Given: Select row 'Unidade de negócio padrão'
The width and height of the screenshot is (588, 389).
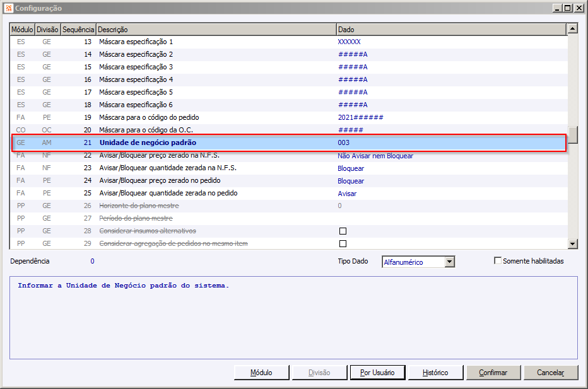Looking at the screenshot, I should click(x=289, y=142).
